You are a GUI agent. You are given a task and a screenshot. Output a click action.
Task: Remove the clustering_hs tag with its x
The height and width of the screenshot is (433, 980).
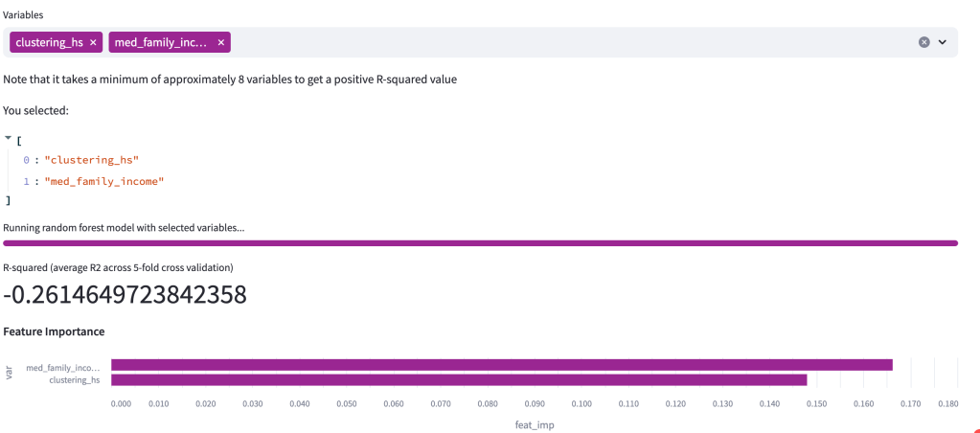[x=93, y=42]
